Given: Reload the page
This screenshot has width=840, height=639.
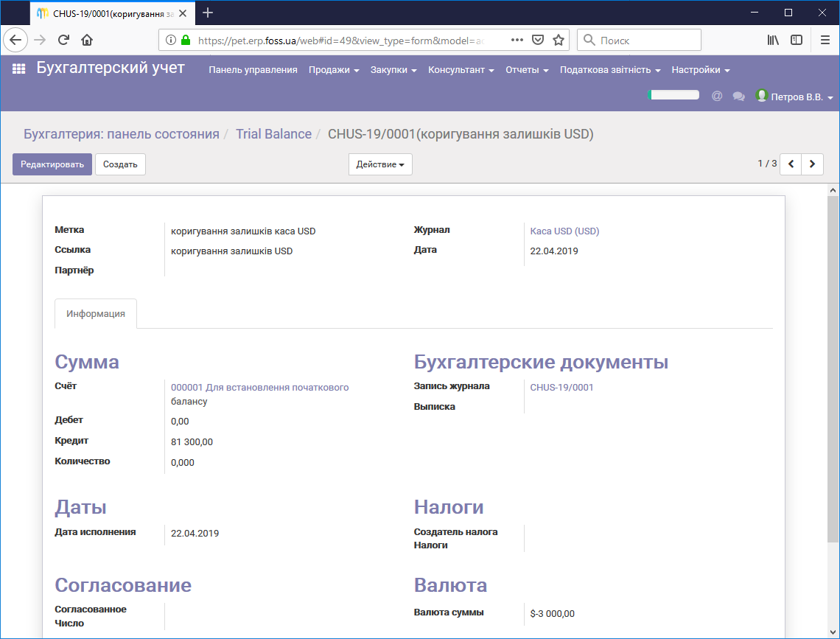Looking at the screenshot, I should coord(64,40).
